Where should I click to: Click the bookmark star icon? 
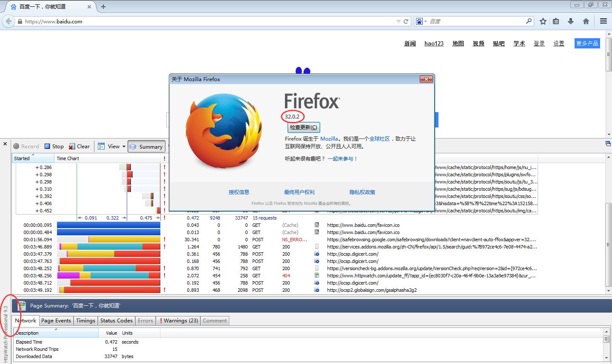tap(543, 21)
